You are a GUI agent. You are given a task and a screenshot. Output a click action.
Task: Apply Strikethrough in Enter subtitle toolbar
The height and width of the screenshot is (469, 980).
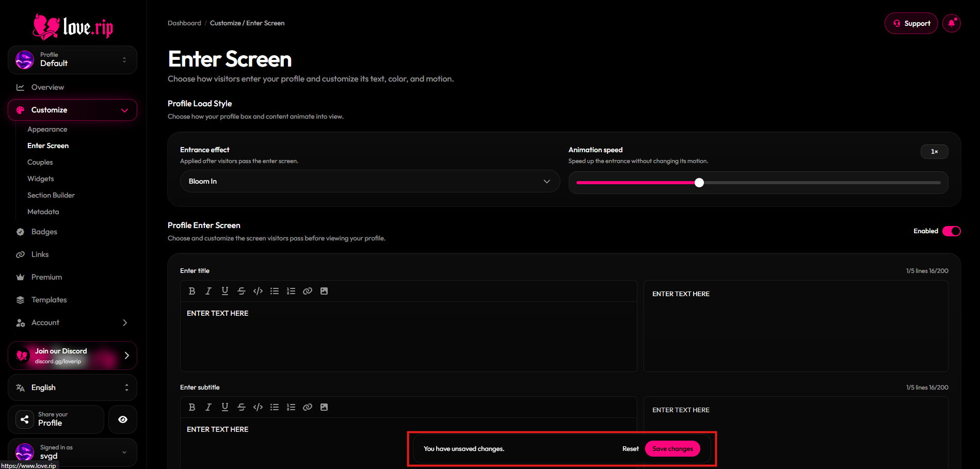pyautogui.click(x=242, y=407)
